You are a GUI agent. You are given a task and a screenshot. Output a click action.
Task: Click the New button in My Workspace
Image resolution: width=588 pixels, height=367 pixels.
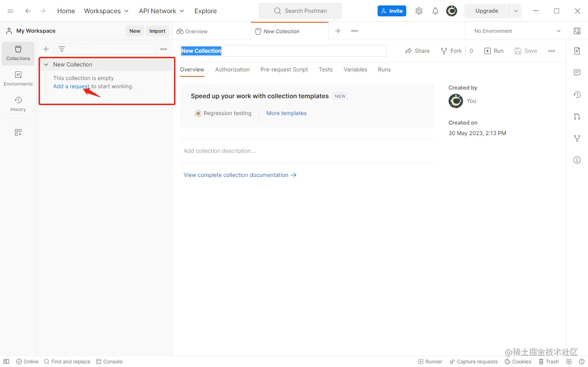[x=135, y=31]
